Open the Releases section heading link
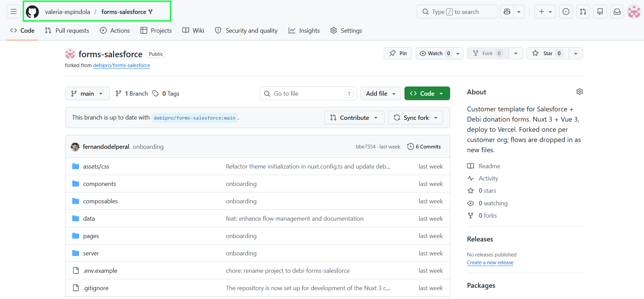Viewport: 644px width, 299px height. (x=480, y=239)
